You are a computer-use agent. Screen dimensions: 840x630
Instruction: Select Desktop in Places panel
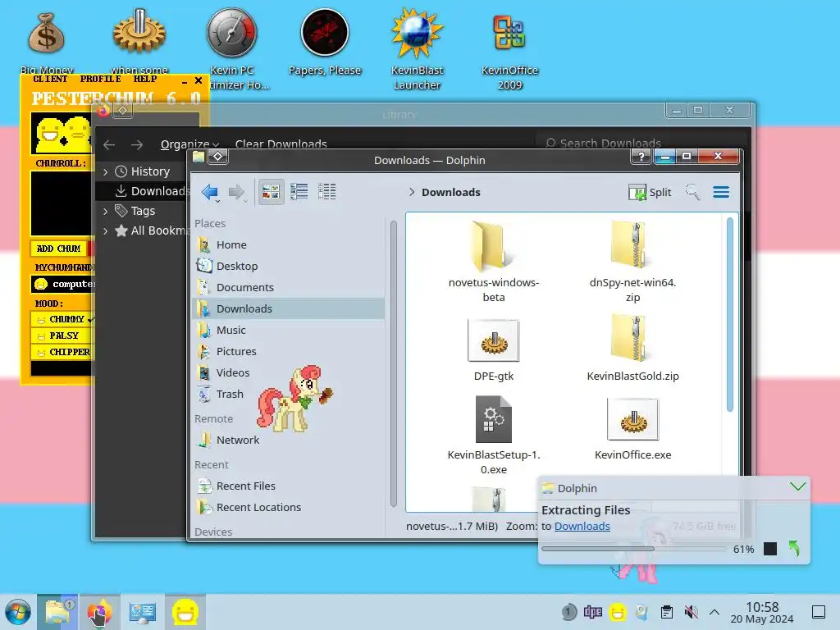[x=288, y=267]
